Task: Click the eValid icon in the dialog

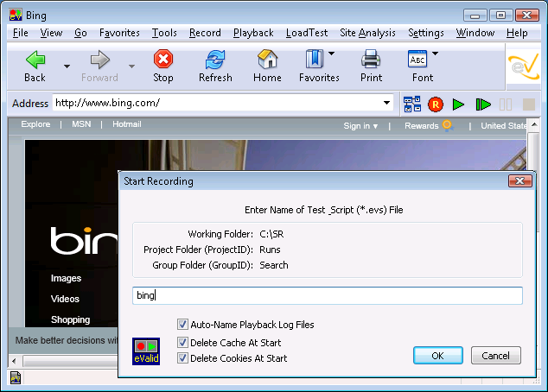Action: (x=146, y=351)
